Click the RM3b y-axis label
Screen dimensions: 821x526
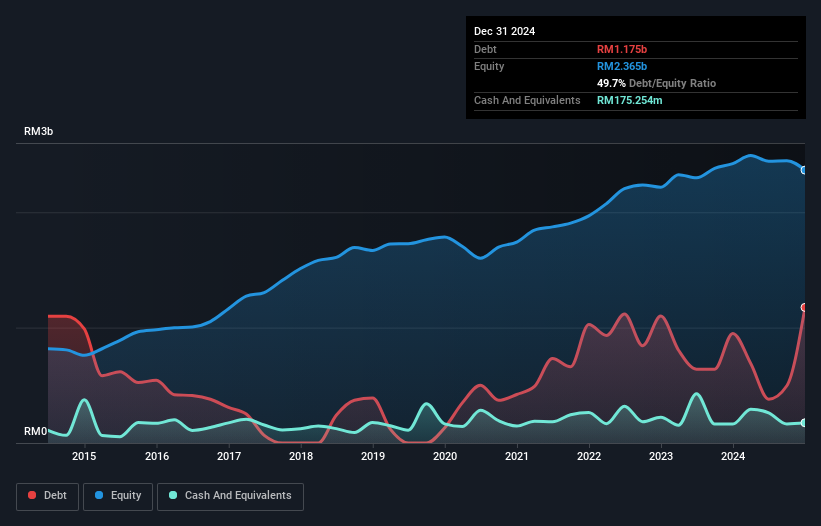pyautogui.click(x=38, y=131)
